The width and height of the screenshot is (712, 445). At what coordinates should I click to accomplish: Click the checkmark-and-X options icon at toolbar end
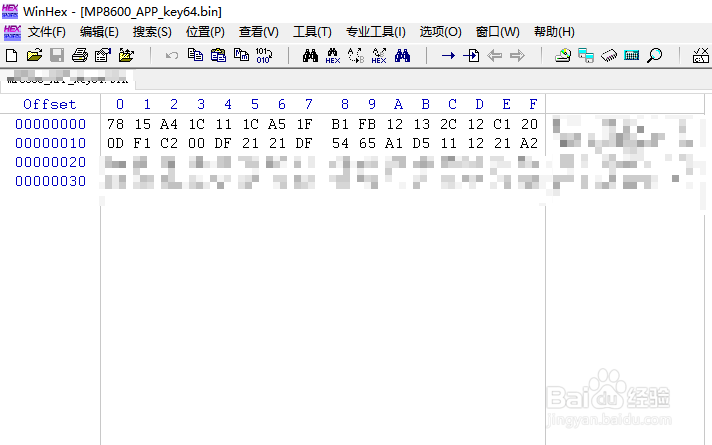pos(701,55)
